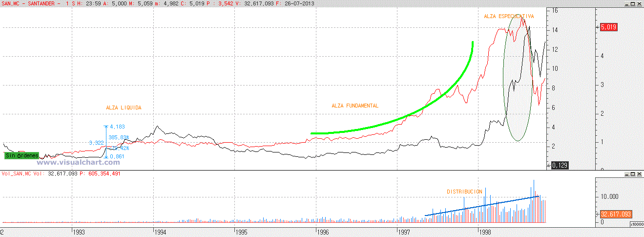Select the red 5,019 last-price marker
This screenshot has height=237, width=644.
tap(609, 27)
